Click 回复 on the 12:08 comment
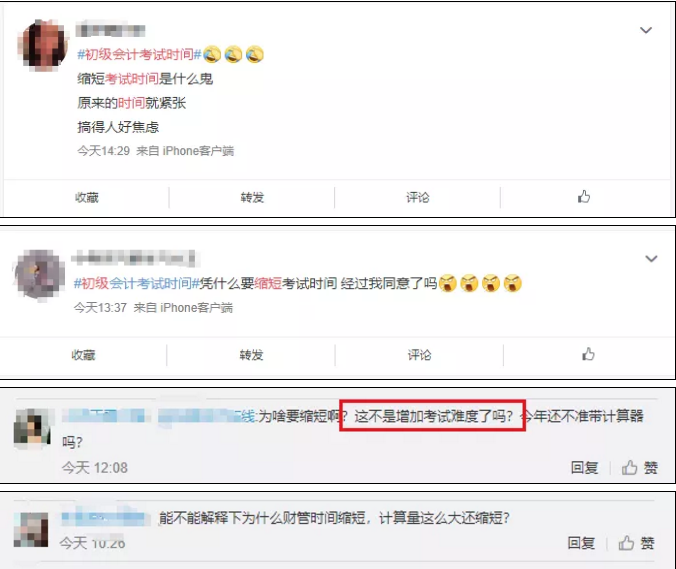Viewport: 676px width, 569px height. (x=584, y=467)
